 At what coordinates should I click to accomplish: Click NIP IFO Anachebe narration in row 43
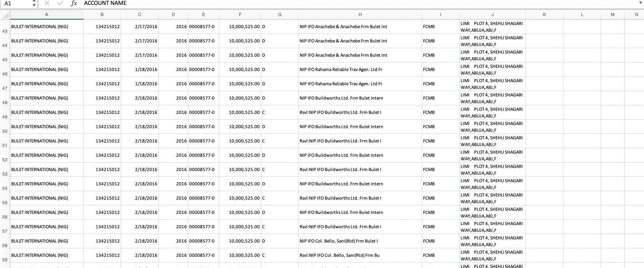pos(343,26)
